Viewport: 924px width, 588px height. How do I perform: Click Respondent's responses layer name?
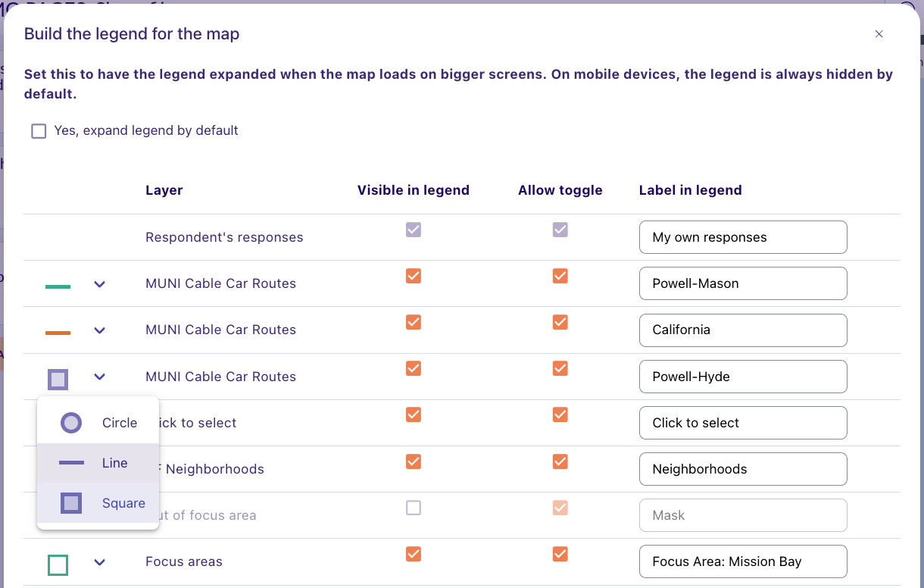(224, 237)
